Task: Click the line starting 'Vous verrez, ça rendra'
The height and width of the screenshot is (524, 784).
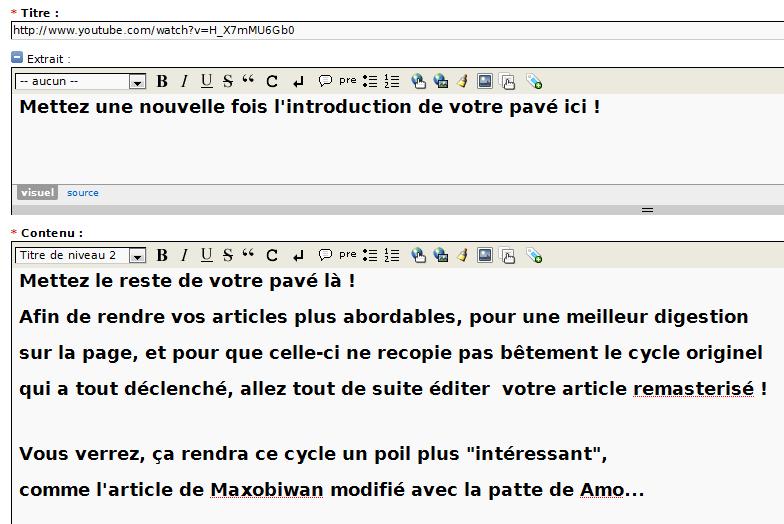Action: point(313,454)
